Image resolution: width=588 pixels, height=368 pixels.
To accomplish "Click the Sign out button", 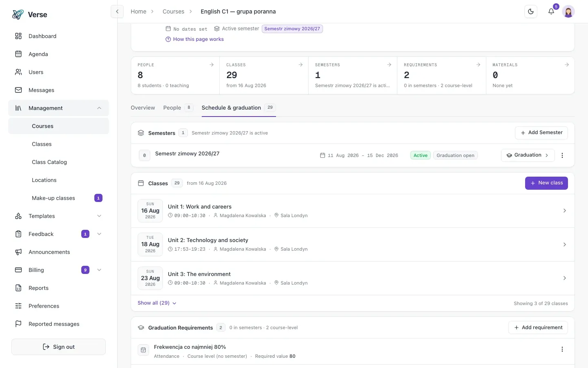I will pos(58,347).
